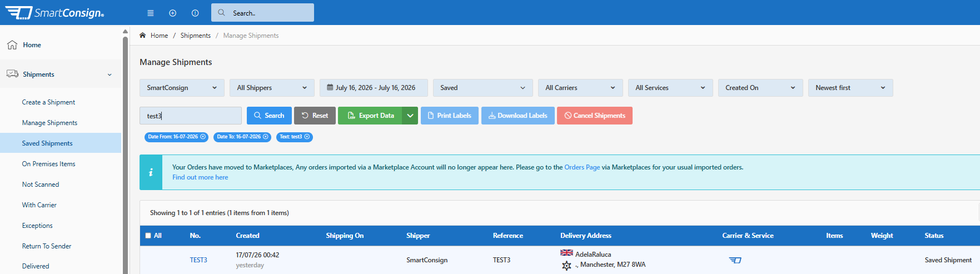
Task: Click the Shipments truck icon in sidebar
Action: point(12,74)
